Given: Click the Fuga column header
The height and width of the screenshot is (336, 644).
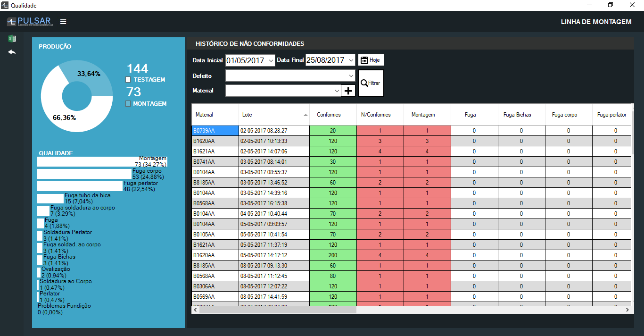Looking at the screenshot, I should [x=475, y=115].
